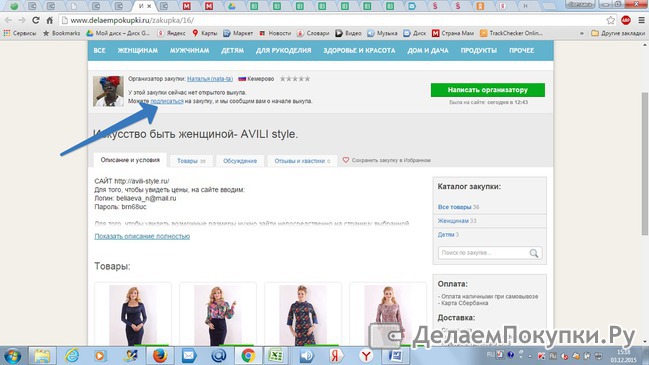Open the floral blouse product thumbnail
This screenshot has width=649, height=365.
(218, 315)
